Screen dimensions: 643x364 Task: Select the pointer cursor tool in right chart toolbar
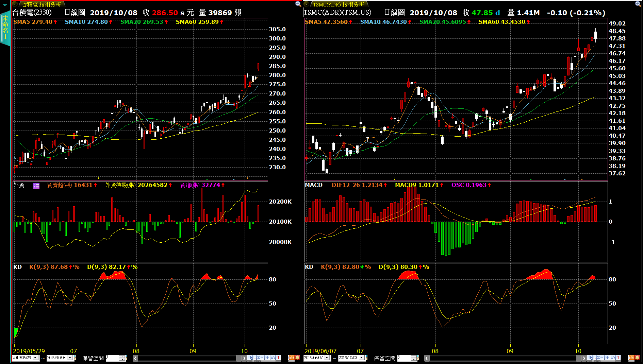pyautogui.click(x=590, y=358)
